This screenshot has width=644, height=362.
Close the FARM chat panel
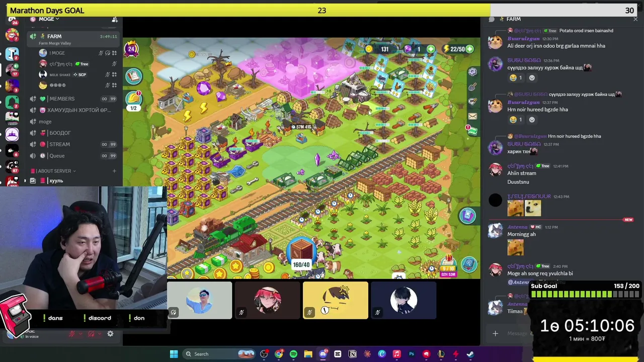pos(635,20)
